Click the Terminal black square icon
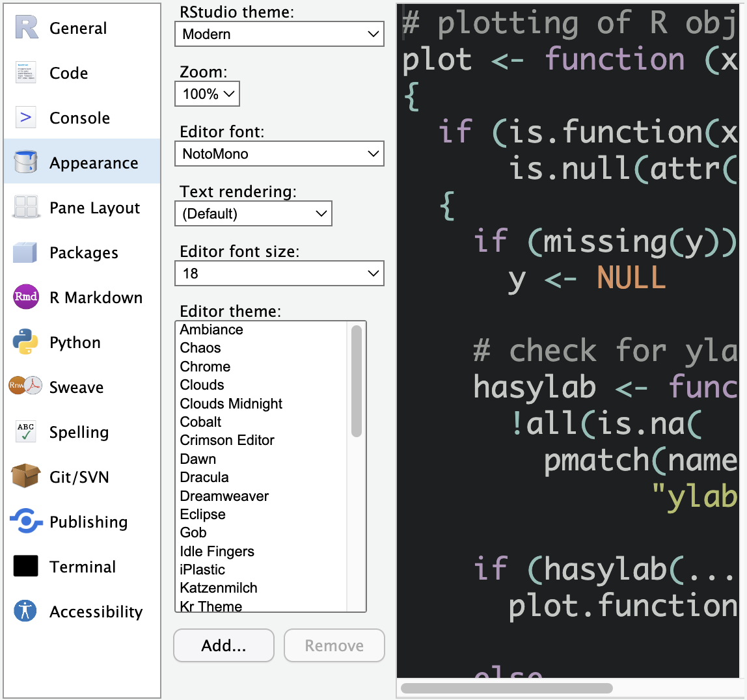 [x=26, y=566]
